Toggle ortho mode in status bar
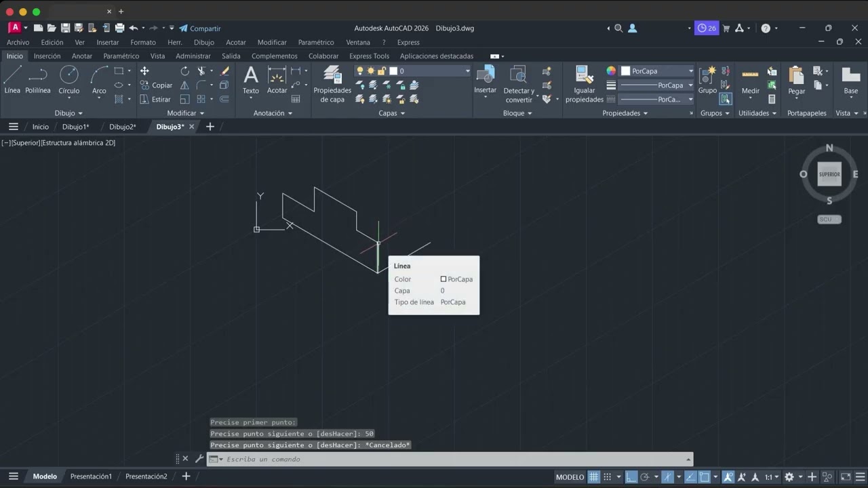Screen dimensions: 868x488 631,476
